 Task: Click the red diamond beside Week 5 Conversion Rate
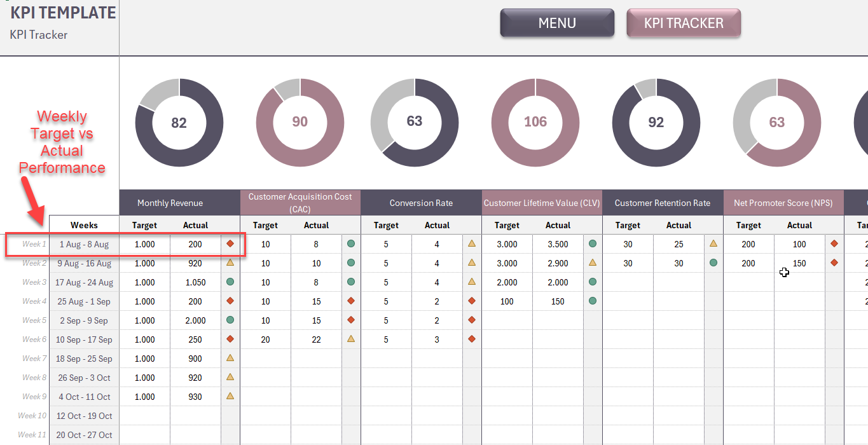472,320
